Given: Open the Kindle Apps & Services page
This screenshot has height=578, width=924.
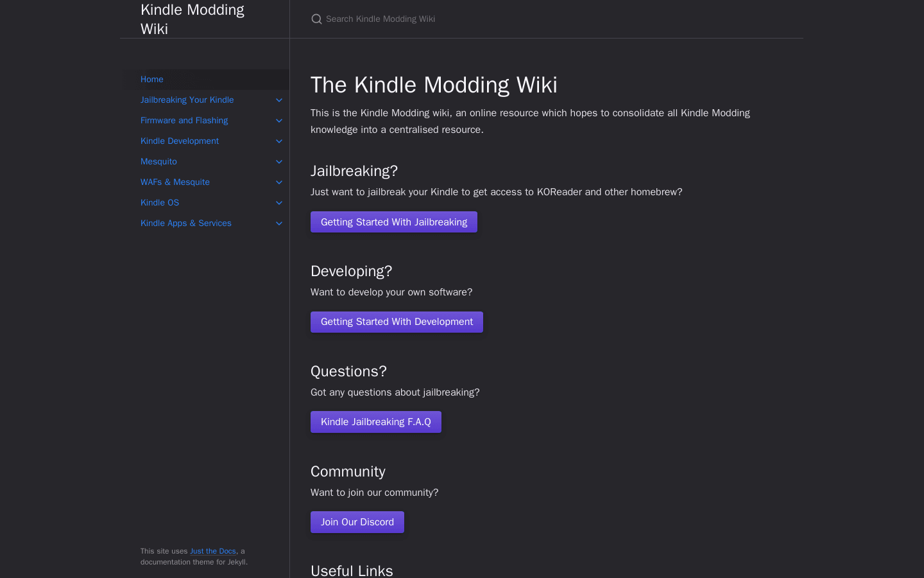Looking at the screenshot, I should (x=185, y=223).
